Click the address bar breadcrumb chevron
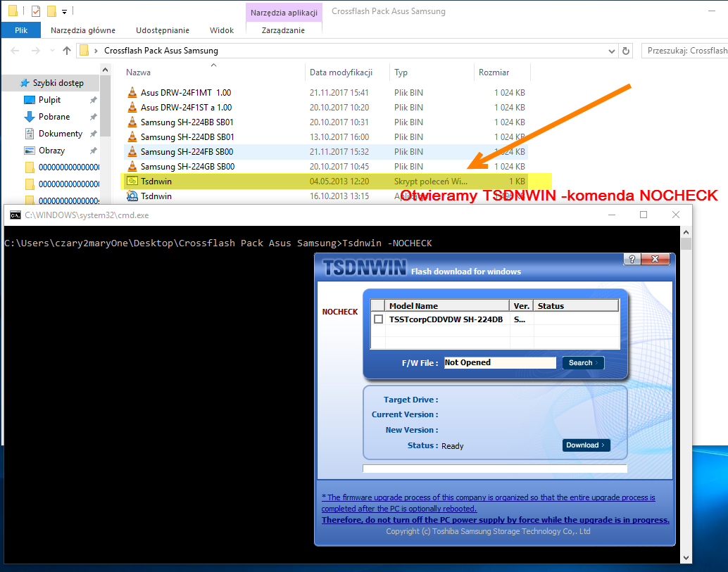728x572 pixels. tap(96, 51)
